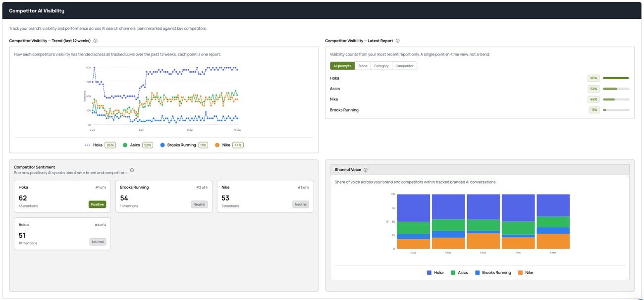Switch to the Competitor filter tab

point(404,66)
